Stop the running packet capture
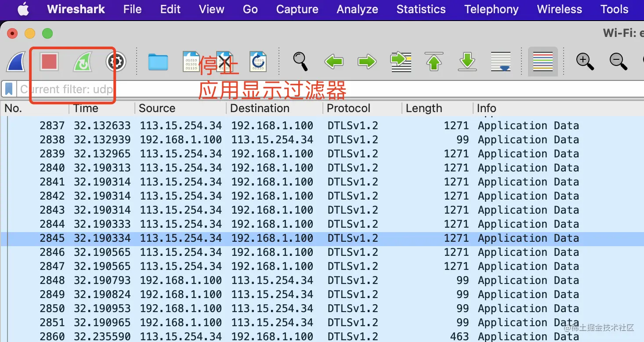The width and height of the screenshot is (644, 342). coord(49,62)
